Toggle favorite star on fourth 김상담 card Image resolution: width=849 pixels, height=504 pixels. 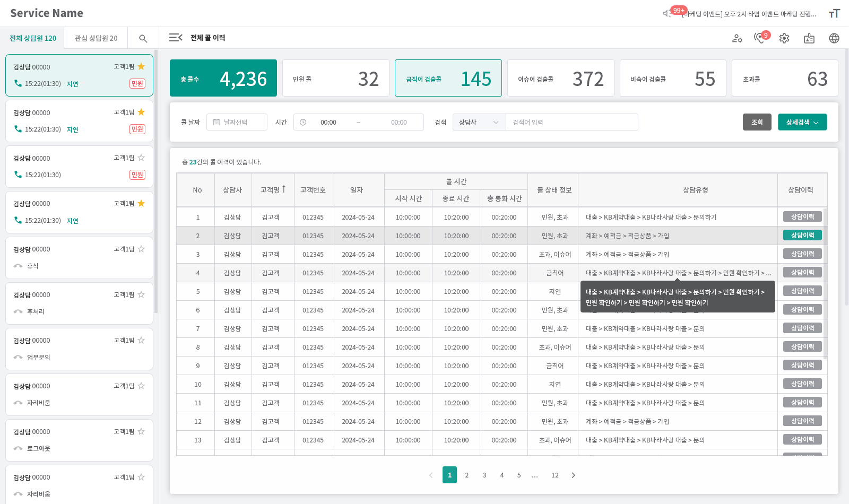tap(141, 203)
